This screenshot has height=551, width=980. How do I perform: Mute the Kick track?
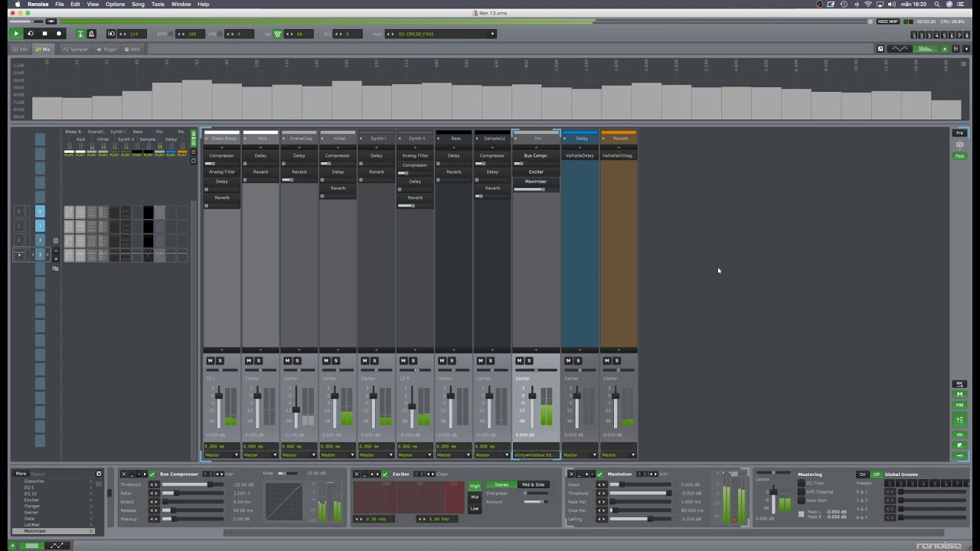249,360
